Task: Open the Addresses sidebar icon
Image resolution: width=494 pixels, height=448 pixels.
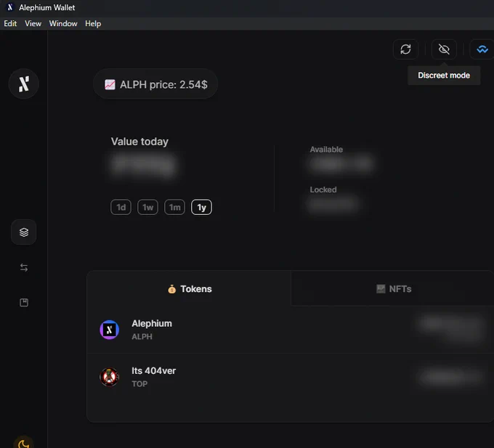Action: [x=24, y=303]
